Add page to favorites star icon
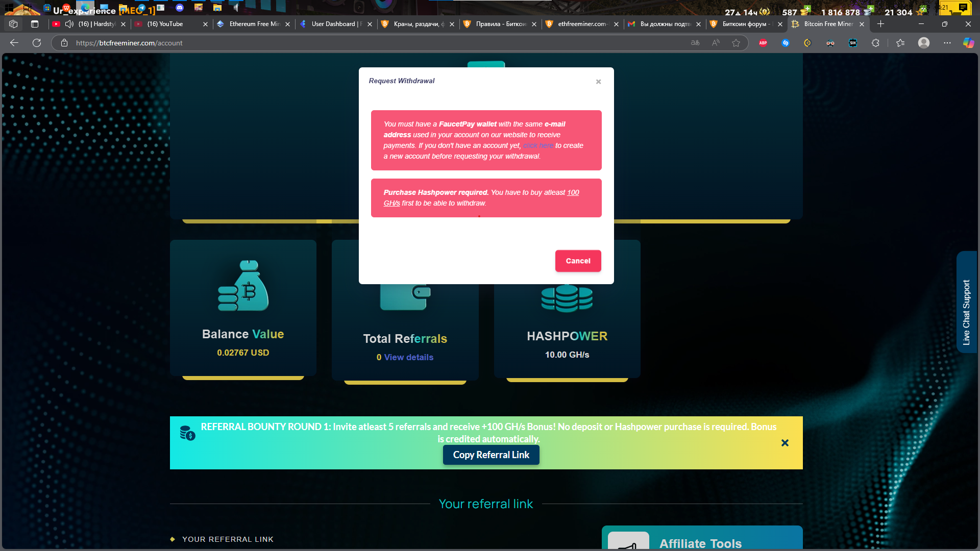980x551 pixels. [736, 43]
